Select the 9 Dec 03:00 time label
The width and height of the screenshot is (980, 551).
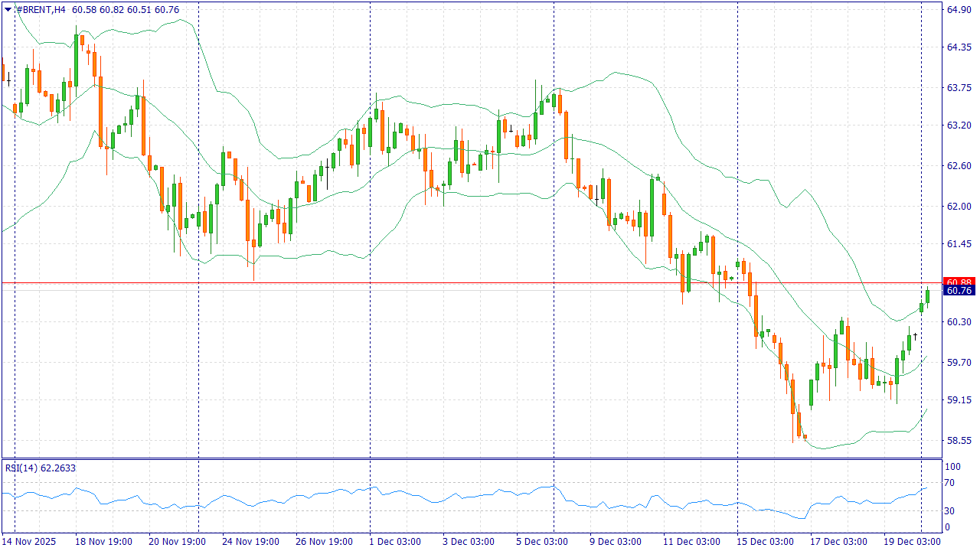[616, 542]
